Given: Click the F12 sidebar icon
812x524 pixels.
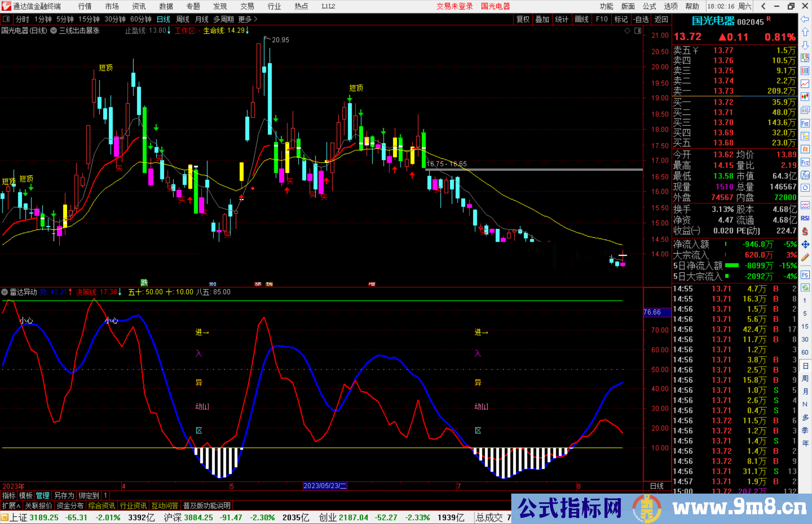Looking at the screenshot, I should (805, 162).
